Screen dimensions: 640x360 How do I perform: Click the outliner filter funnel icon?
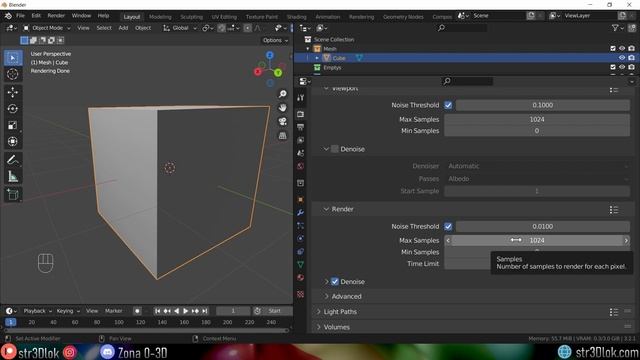click(615, 28)
